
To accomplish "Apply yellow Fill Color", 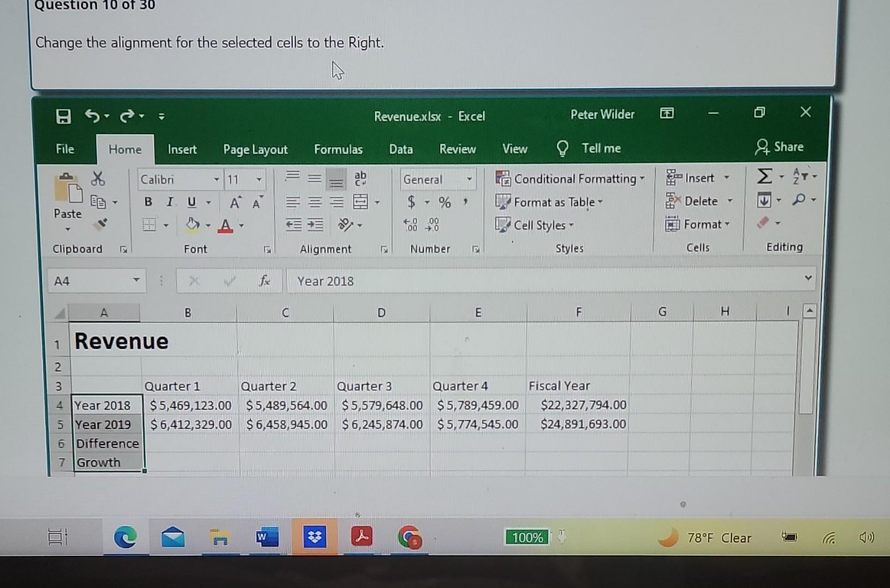I will (x=192, y=225).
